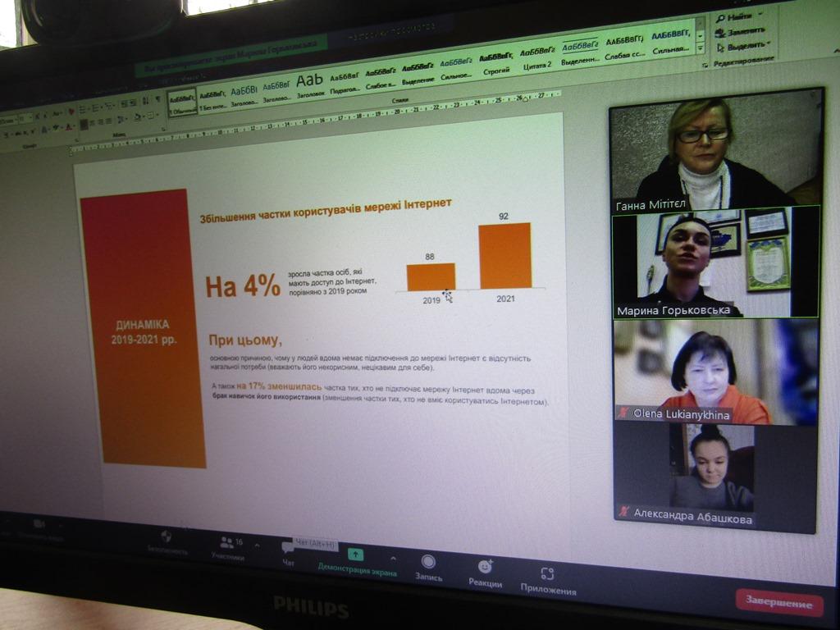Apply the Сильная ссылка style
Screen dimensions: 840x630
point(671,43)
